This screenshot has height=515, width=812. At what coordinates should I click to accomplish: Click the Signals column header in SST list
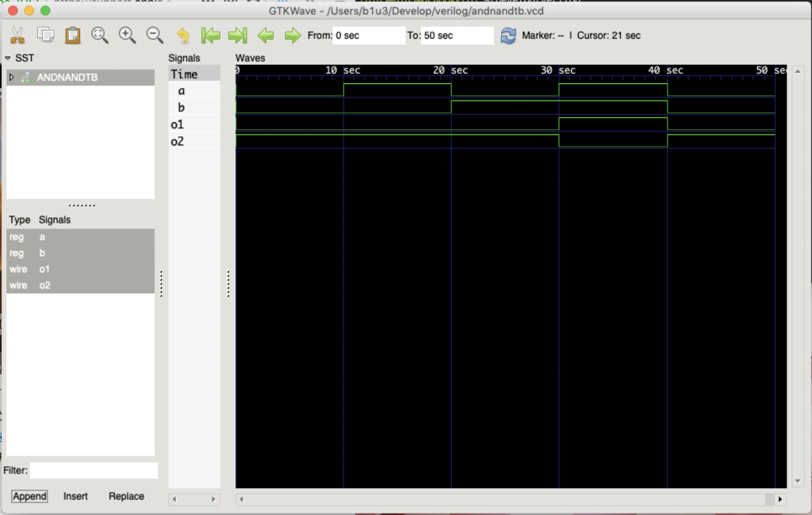click(55, 219)
